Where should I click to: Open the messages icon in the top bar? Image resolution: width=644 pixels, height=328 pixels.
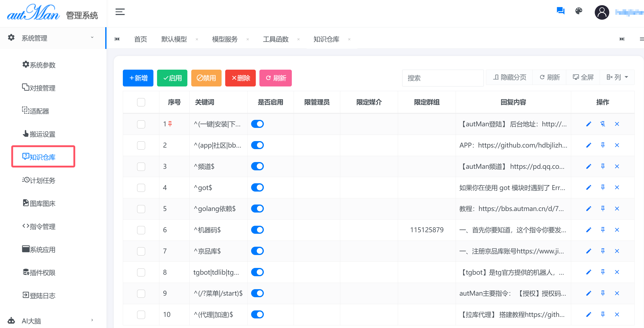(x=560, y=11)
